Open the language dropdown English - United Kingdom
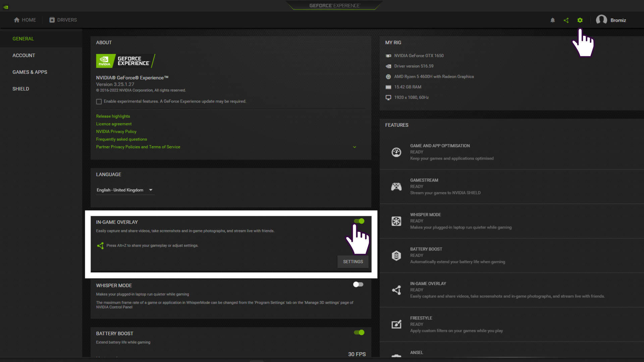The height and width of the screenshot is (362, 644). click(125, 190)
